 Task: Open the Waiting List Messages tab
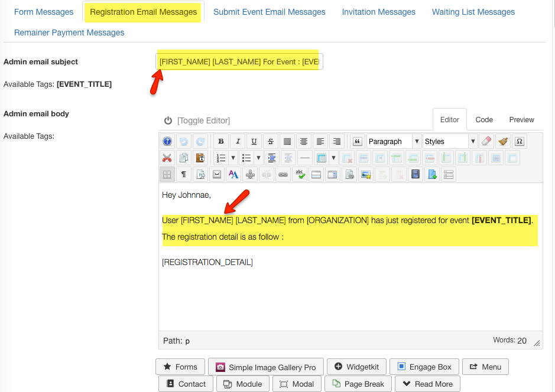(473, 11)
